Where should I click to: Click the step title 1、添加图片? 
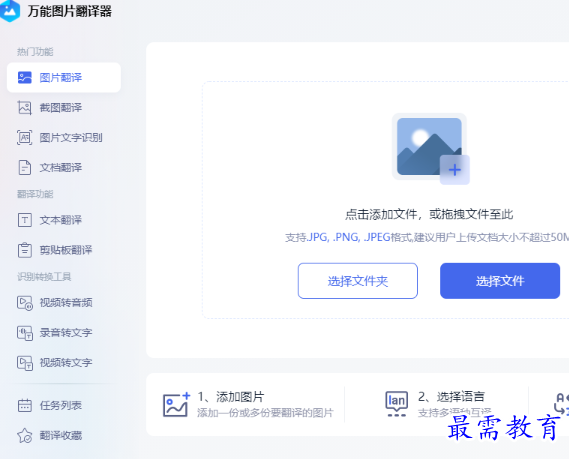point(231,397)
